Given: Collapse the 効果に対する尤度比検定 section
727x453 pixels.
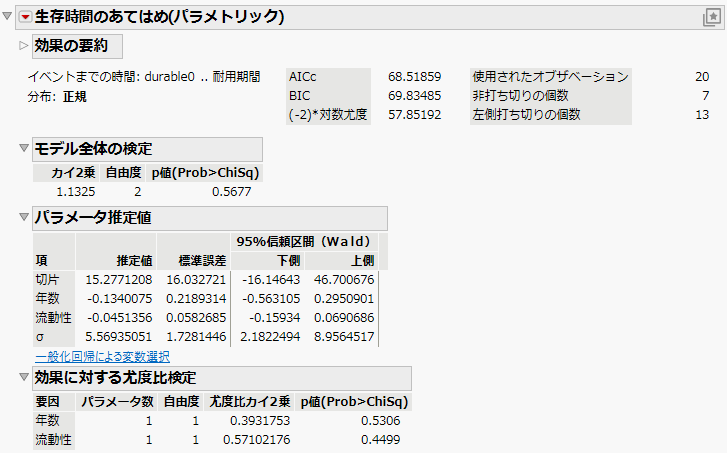Looking at the screenshot, I should (x=24, y=377).
